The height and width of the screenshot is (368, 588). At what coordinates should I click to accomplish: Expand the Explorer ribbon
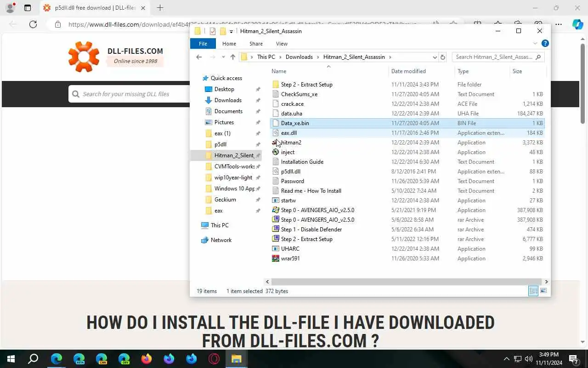[x=535, y=44]
